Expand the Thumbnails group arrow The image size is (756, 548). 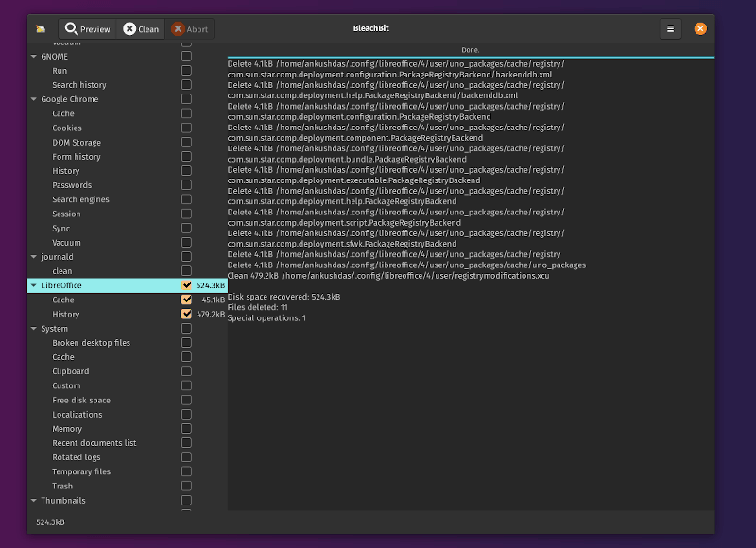click(34, 500)
